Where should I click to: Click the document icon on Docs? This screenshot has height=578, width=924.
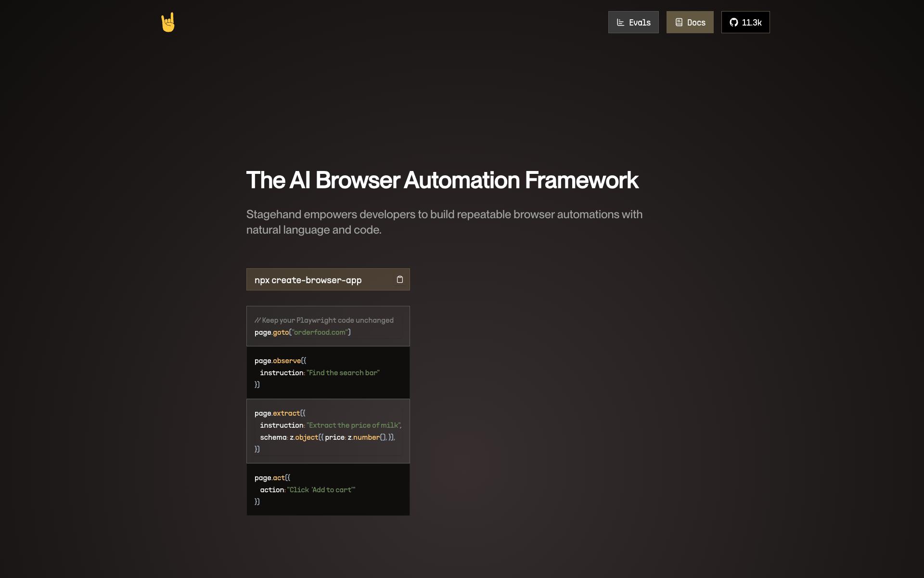[679, 23]
